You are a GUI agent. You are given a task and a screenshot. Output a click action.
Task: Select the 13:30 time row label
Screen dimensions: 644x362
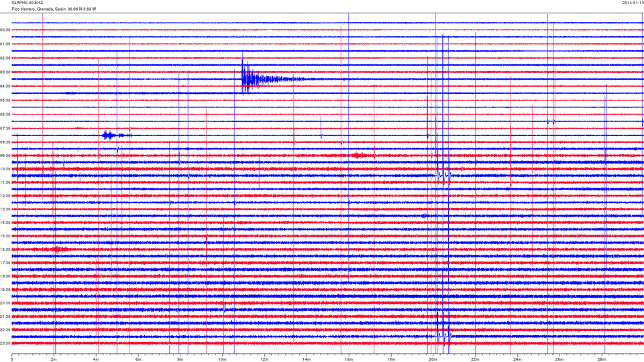[x=5, y=209]
